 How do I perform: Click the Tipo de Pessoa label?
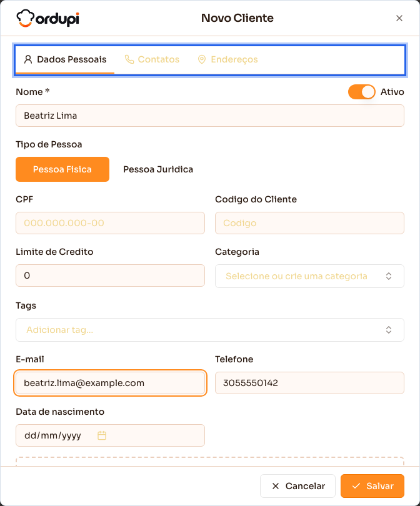point(49,144)
